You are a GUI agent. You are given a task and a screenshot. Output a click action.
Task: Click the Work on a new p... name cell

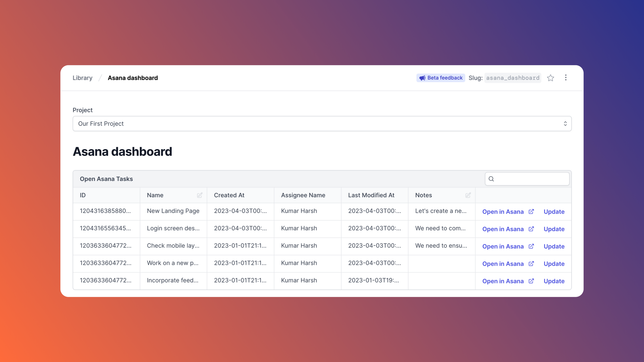(x=173, y=263)
